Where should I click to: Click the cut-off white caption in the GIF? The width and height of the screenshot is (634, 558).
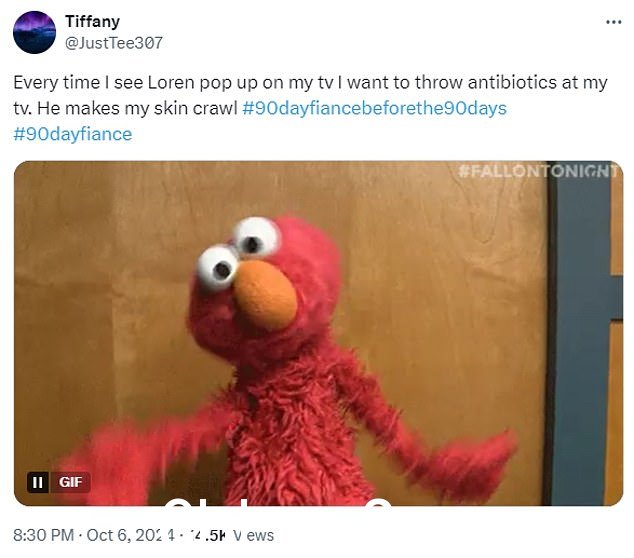[x=278, y=501]
